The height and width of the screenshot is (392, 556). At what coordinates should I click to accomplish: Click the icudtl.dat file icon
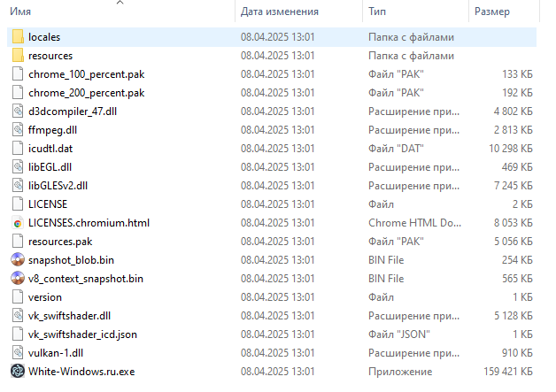18,149
